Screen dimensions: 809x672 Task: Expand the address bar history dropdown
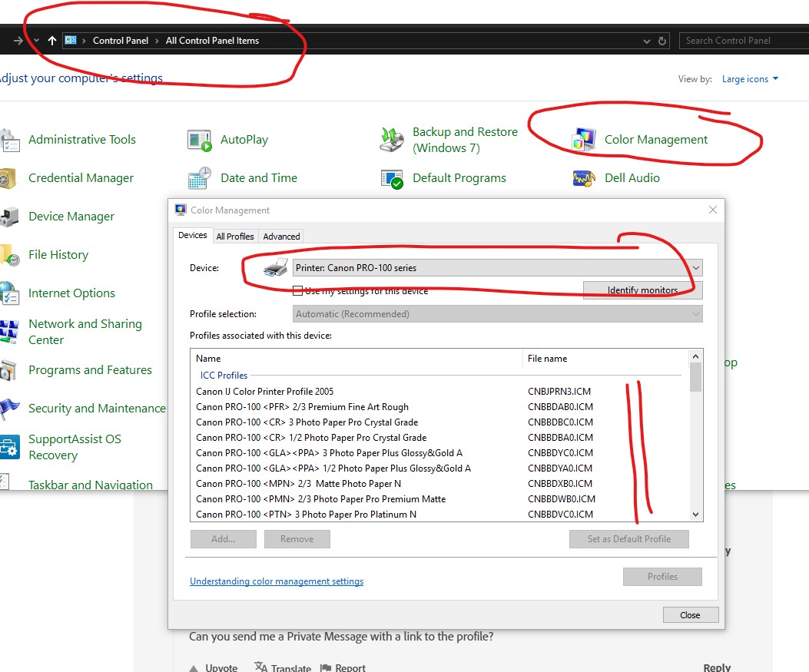(648, 41)
